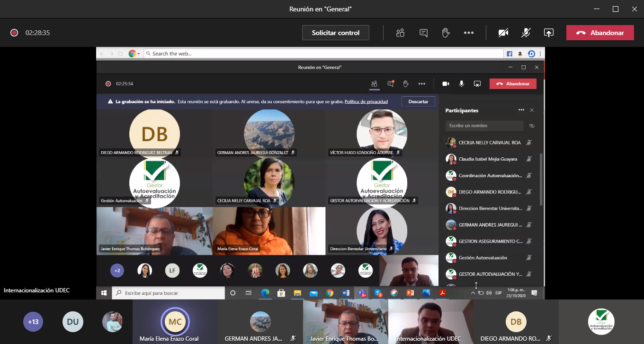Image resolution: width=644 pixels, height=344 pixels.
Task: Open the chat panel in outer toolbar
Action: (x=423, y=33)
